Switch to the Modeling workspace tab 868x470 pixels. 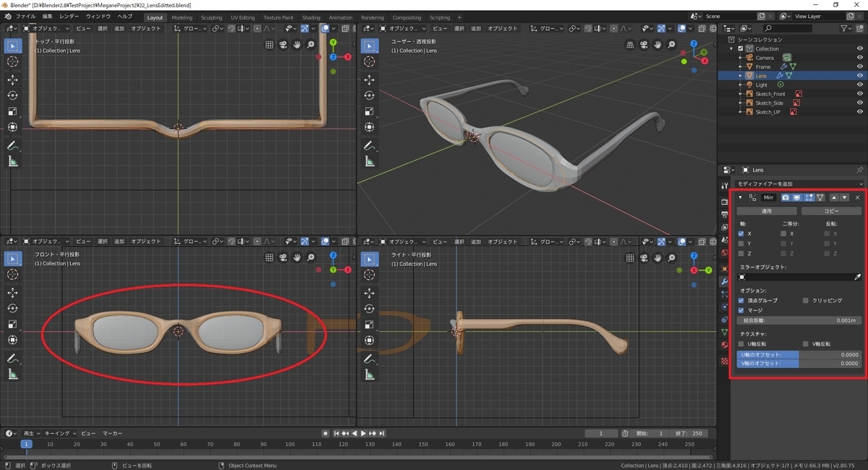coord(182,17)
